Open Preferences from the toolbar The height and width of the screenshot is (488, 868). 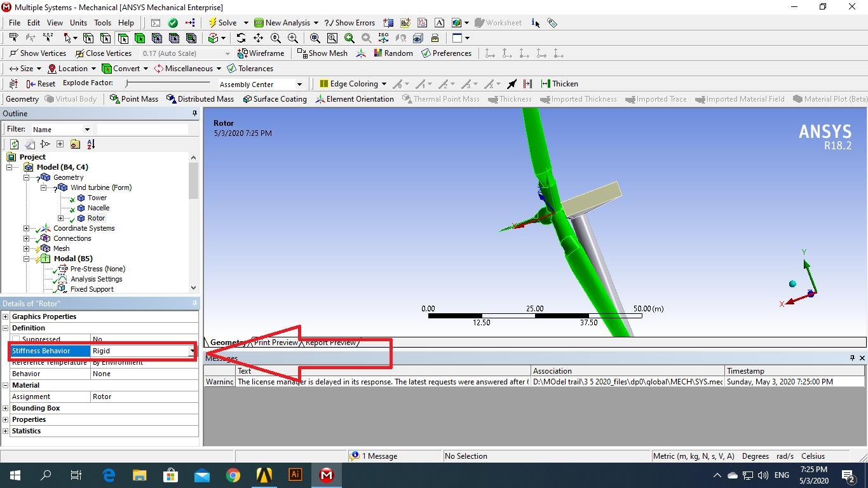click(x=446, y=53)
